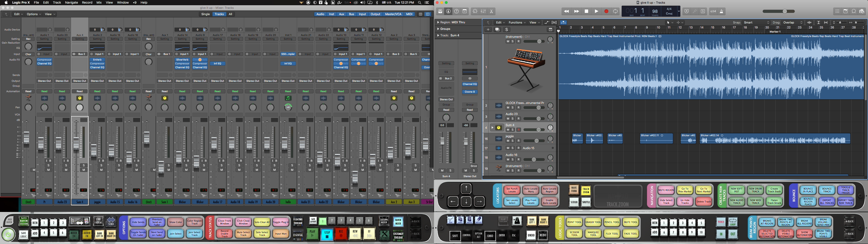
Task: Open the Functions menu in Tracks area
Action: coord(517,23)
